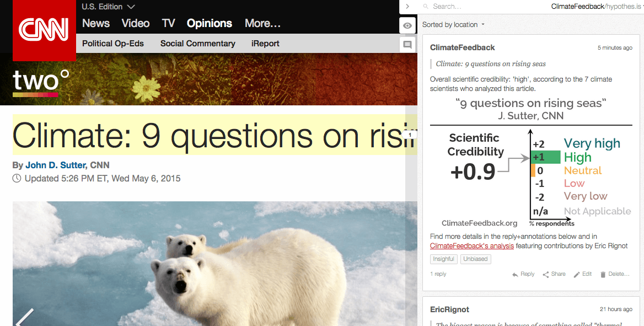This screenshot has width=644, height=326.
Task: Open the EricRignot username
Action: pyautogui.click(x=450, y=309)
